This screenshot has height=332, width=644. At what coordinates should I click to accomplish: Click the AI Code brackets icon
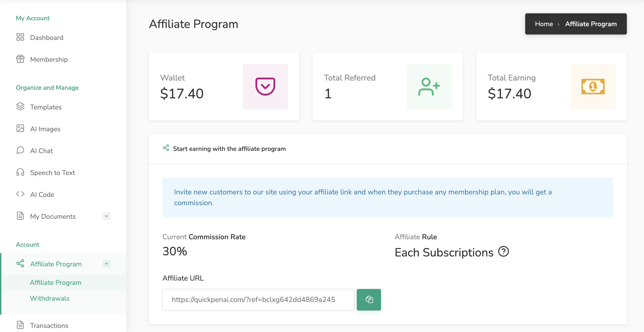[x=20, y=194]
